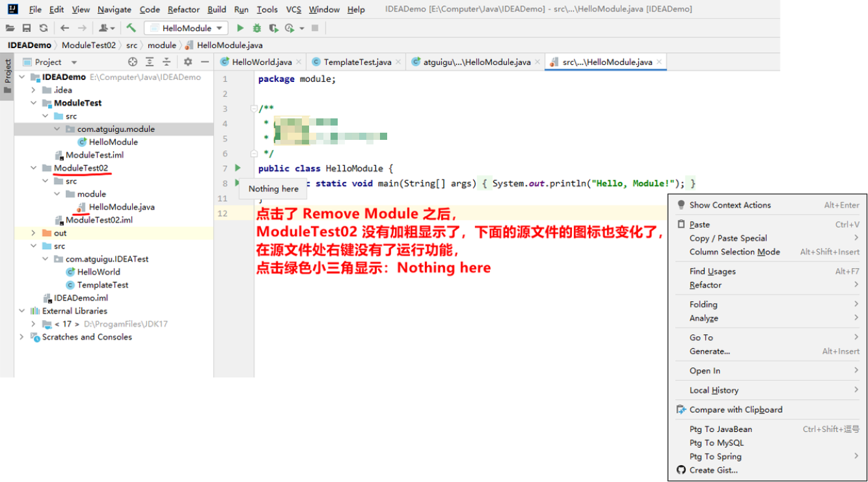868x482 pixels.
Task: Toggle the vertical Project tool window tab
Action: [x=8, y=77]
